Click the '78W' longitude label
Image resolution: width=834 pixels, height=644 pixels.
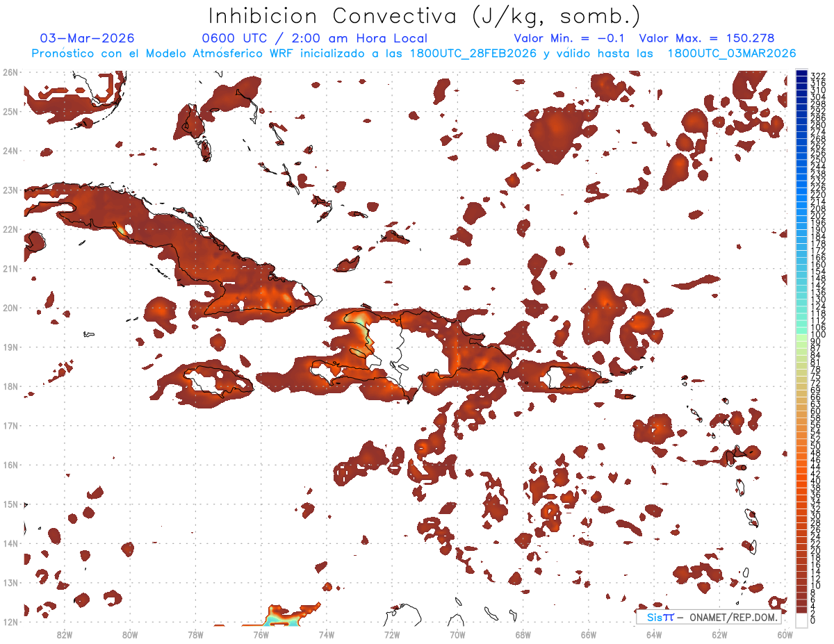(x=195, y=635)
